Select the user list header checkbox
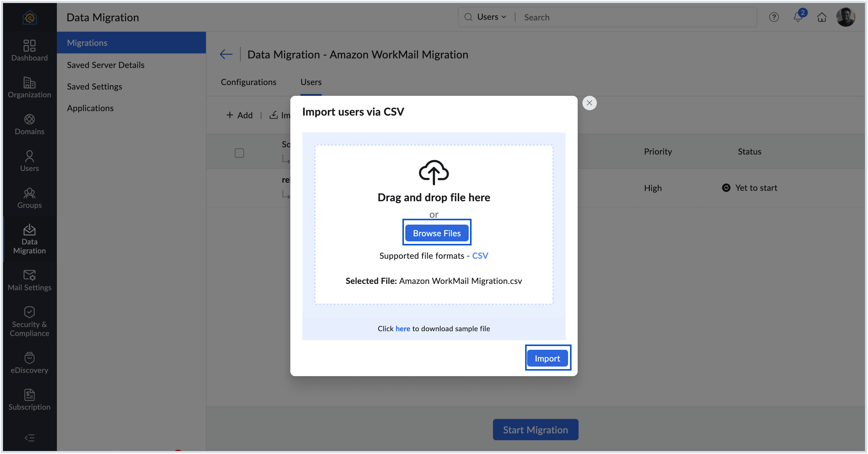Viewport: 868px width, 454px height. pos(239,153)
